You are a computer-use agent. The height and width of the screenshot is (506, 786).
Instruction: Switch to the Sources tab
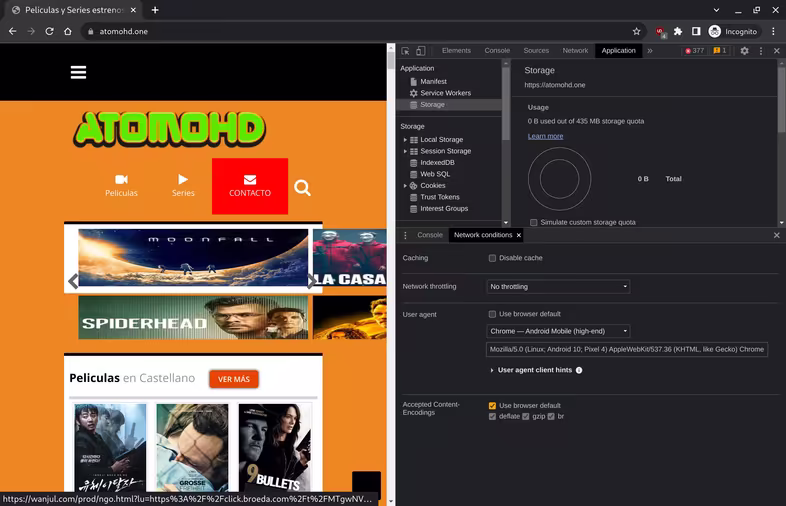pyautogui.click(x=536, y=51)
